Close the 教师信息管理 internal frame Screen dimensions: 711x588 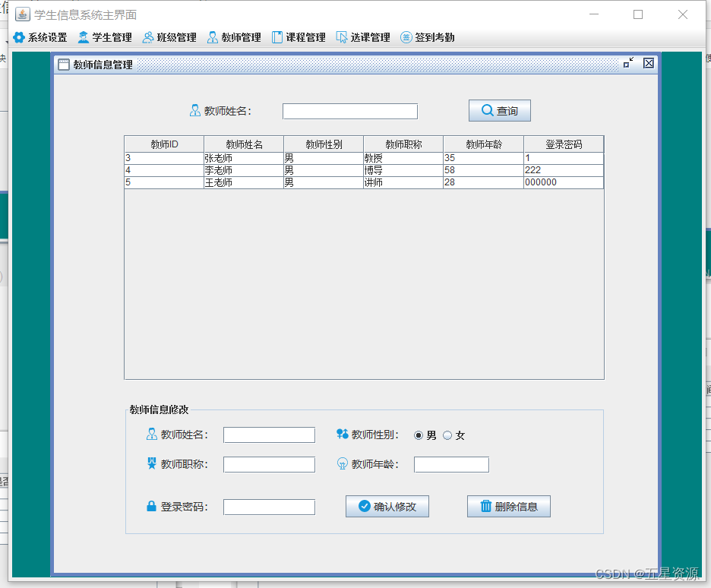click(x=649, y=63)
